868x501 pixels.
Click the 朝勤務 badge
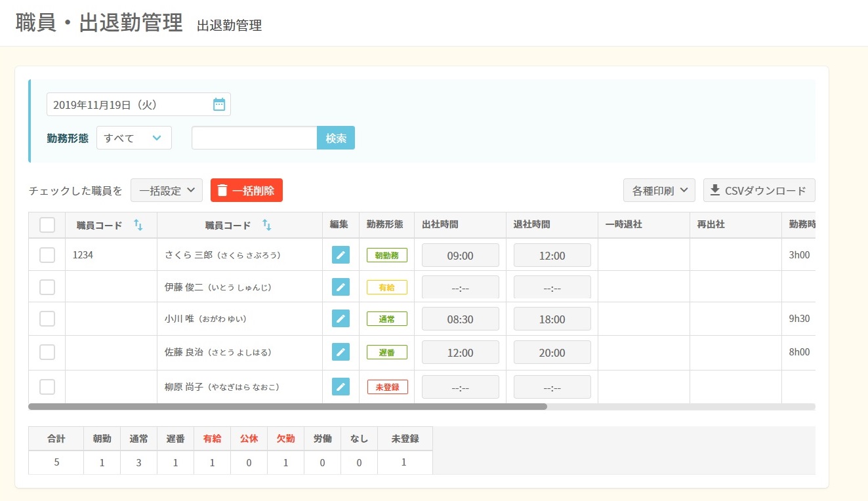coord(387,255)
